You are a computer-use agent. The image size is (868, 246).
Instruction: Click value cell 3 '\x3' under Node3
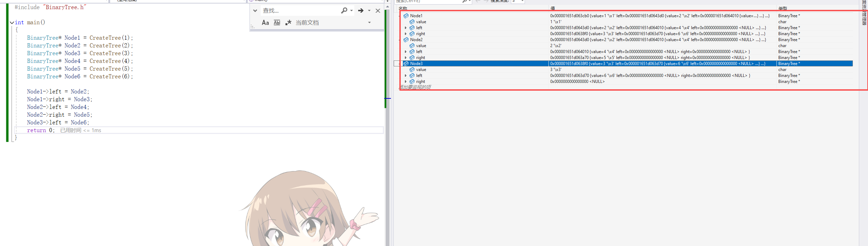pyautogui.click(x=556, y=70)
